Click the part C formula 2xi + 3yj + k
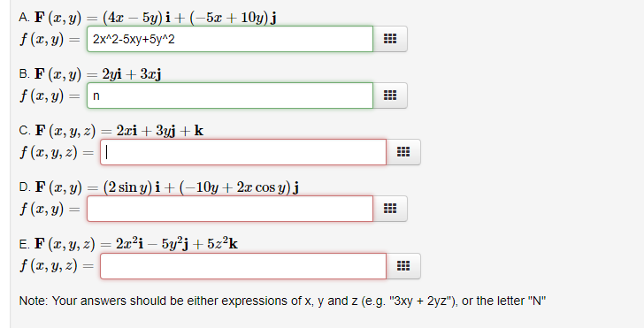 (x=119, y=131)
